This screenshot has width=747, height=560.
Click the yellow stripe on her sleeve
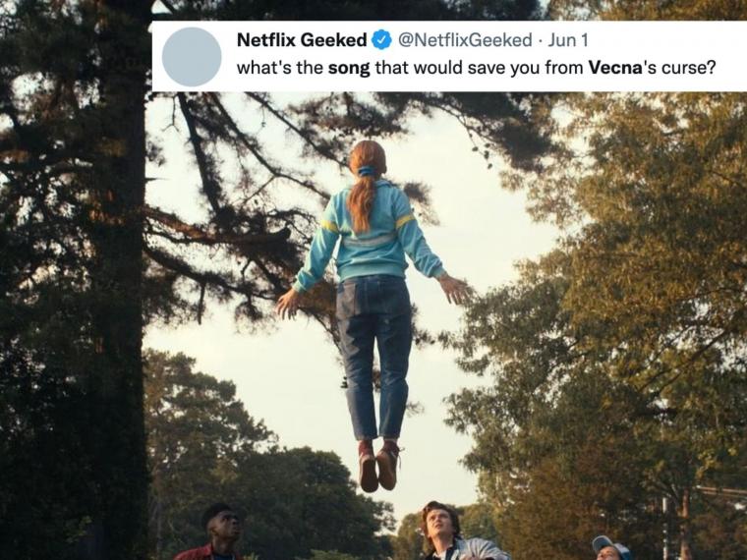point(405,220)
